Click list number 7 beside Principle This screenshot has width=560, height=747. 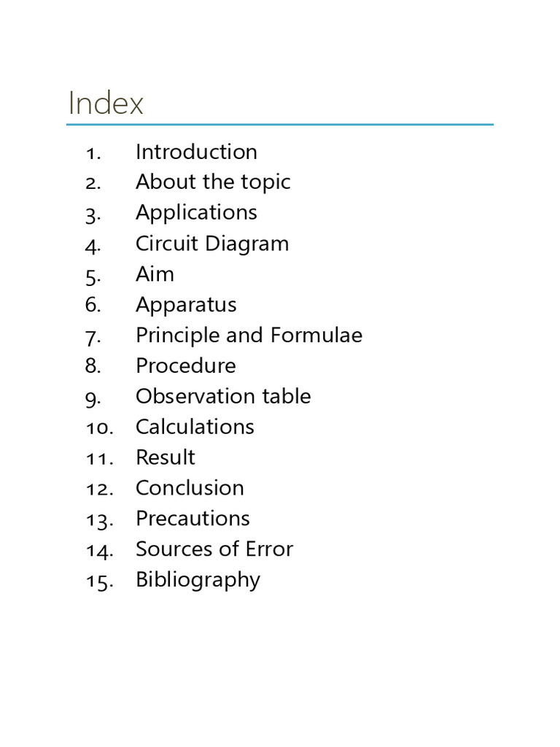click(93, 337)
